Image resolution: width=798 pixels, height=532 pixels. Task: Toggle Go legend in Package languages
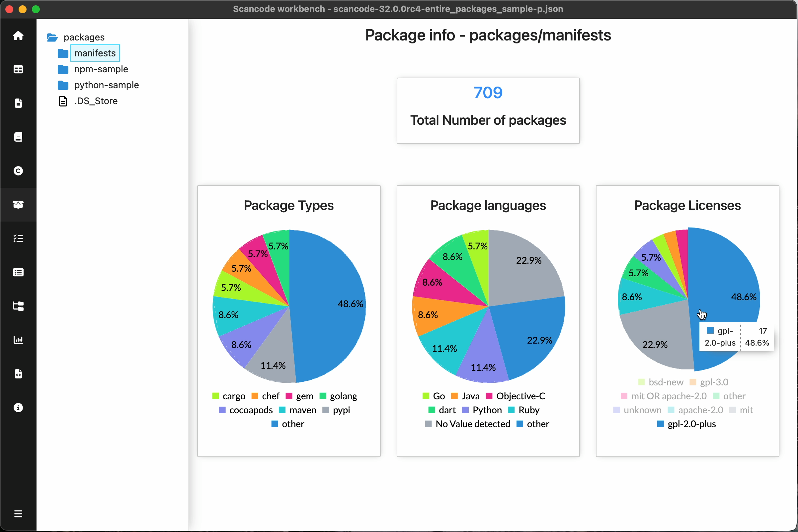click(434, 396)
